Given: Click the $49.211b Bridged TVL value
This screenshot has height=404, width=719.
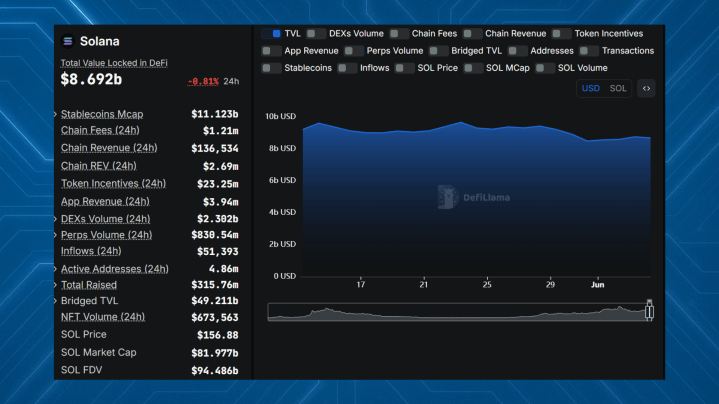Looking at the screenshot, I should coord(215,301).
